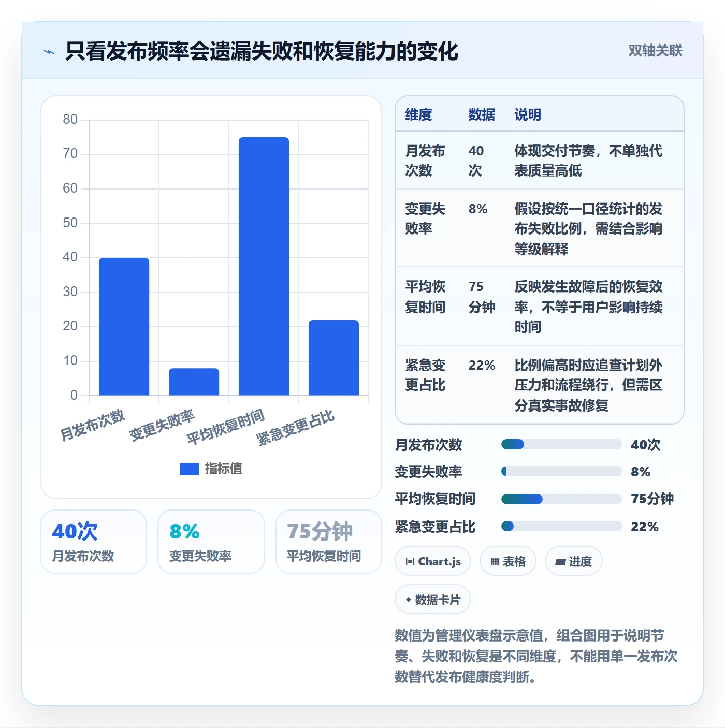Click the footnote paragraph starting 数值为管理仪表盘示意值

coord(536,656)
